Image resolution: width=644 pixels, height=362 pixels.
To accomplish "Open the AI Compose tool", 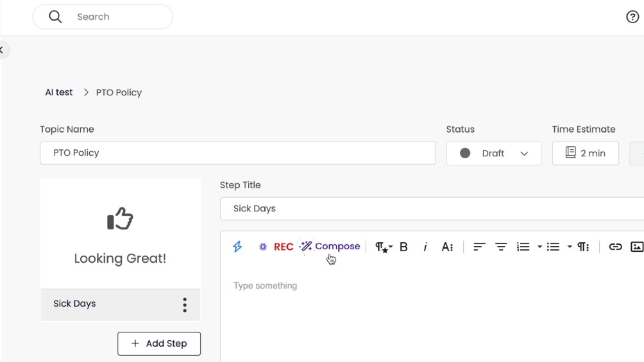I will [x=330, y=247].
